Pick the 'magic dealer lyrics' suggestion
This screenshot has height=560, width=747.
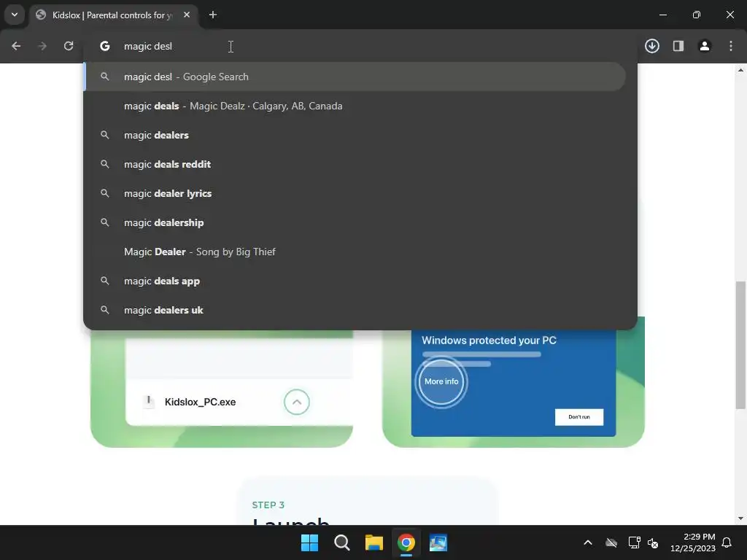tap(355, 193)
